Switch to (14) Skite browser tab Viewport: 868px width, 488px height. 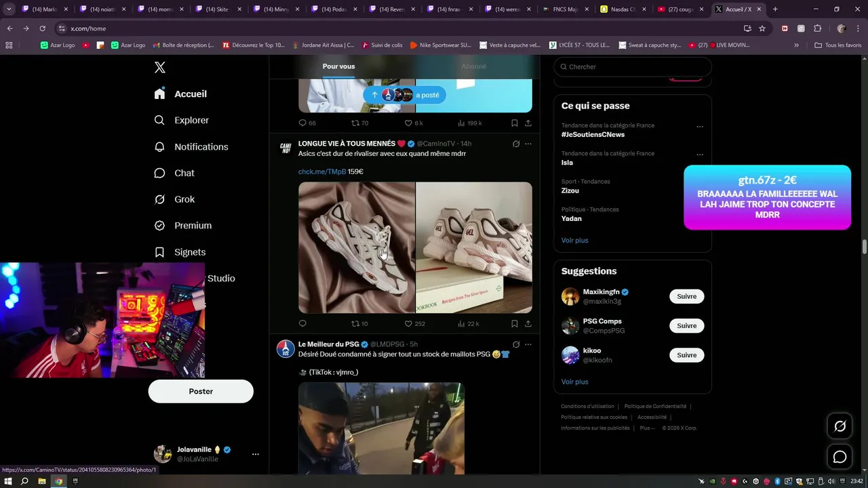click(x=217, y=9)
